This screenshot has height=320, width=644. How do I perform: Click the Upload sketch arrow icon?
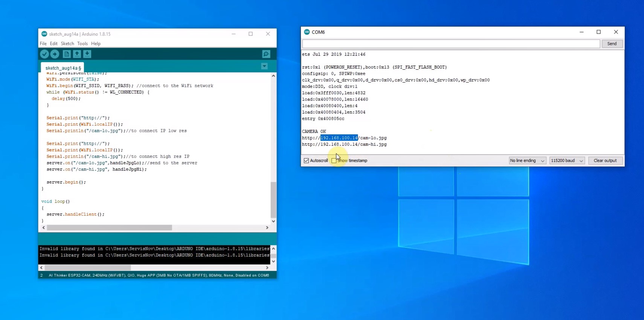[x=55, y=54]
